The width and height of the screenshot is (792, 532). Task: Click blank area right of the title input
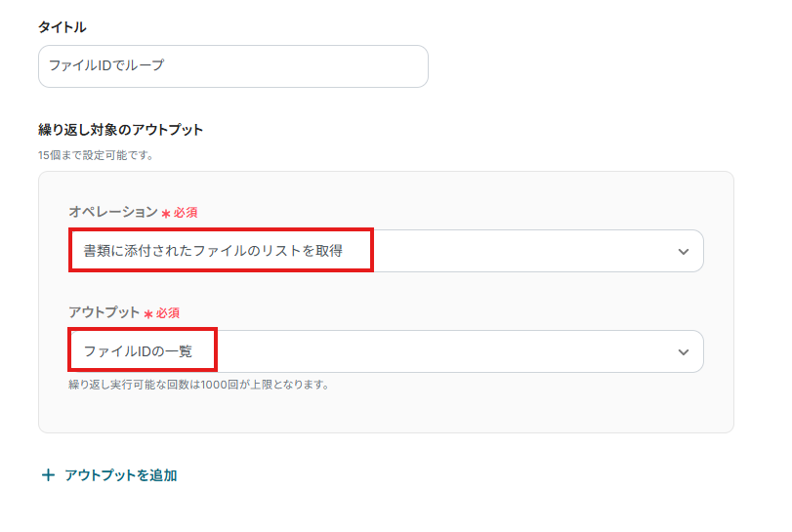pos(586,66)
